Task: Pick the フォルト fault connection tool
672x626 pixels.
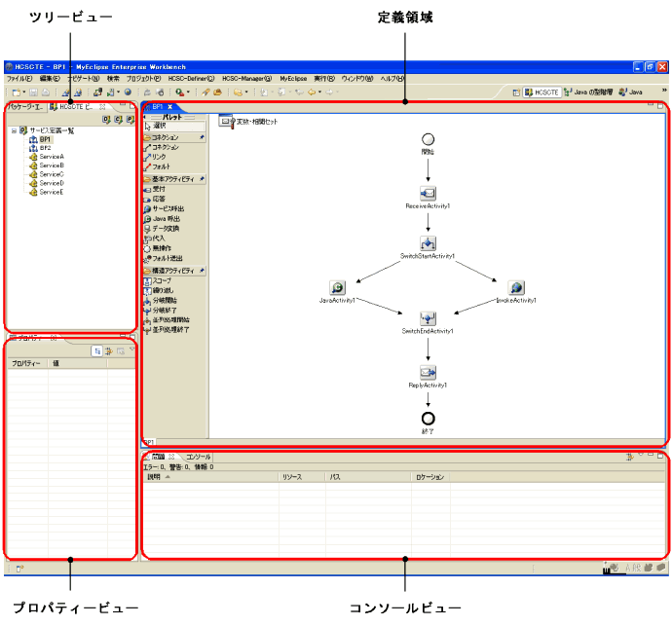Action: 157,166
